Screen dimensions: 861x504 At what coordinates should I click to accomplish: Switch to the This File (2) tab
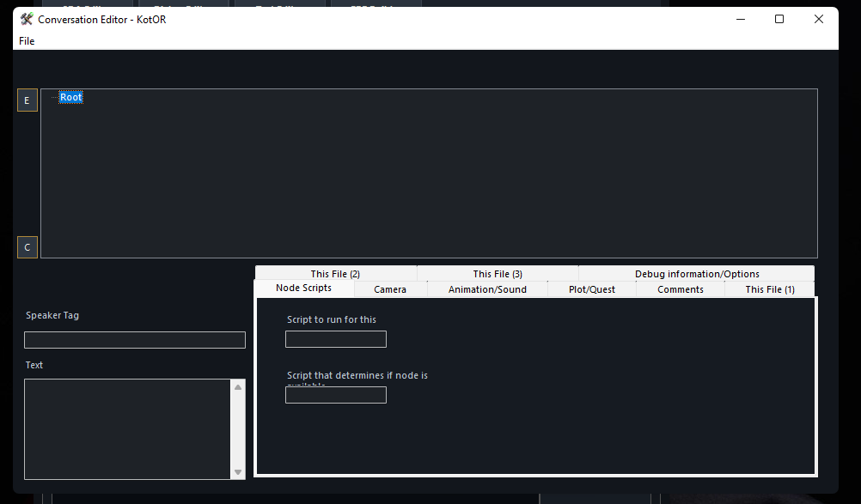pyautogui.click(x=335, y=274)
